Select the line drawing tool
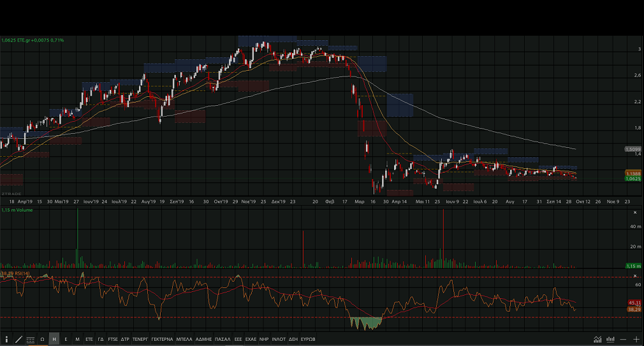The width and height of the screenshot is (644, 346). tap(18, 339)
